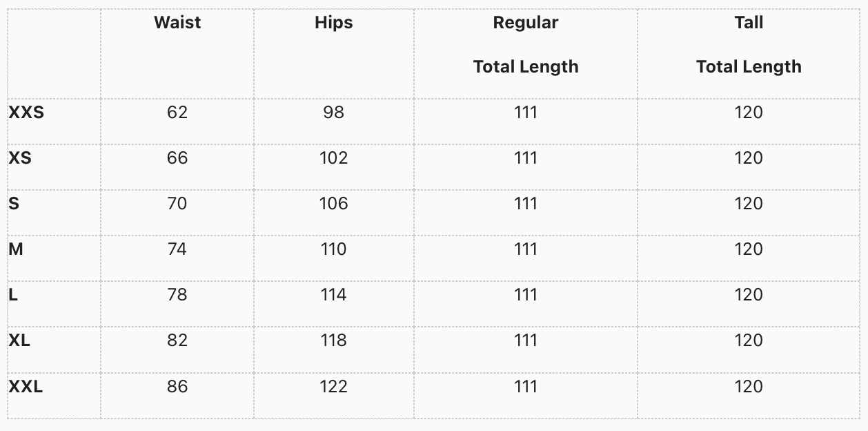Select the XXS size row label
Image resolution: width=868 pixels, height=431 pixels.
tap(26, 113)
